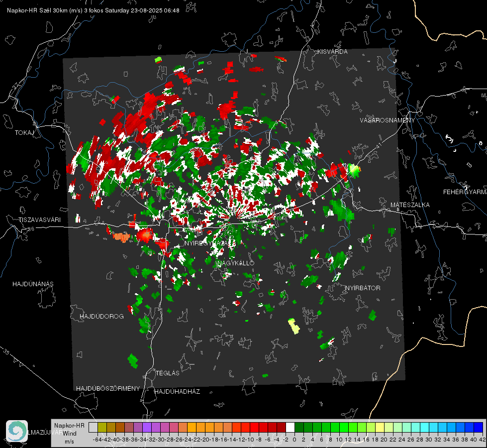Select the TOKAJ town label
Screen dimensions: 487x448
pyautogui.click(x=24, y=133)
